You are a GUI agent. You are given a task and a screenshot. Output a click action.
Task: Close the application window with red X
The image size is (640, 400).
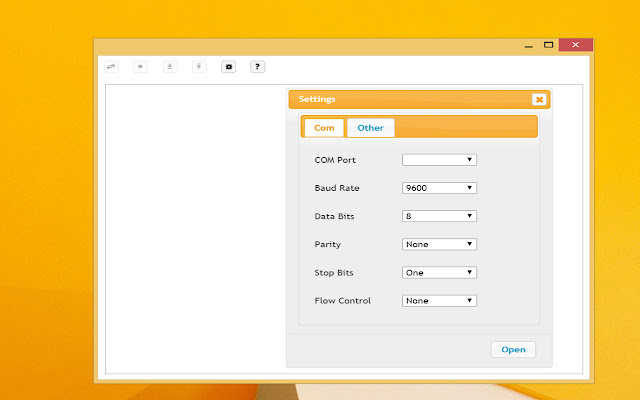click(576, 45)
